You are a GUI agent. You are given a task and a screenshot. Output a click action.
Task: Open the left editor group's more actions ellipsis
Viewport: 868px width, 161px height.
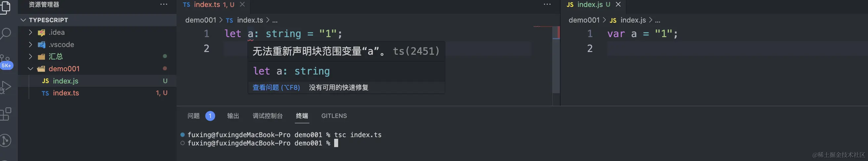(x=547, y=4)
